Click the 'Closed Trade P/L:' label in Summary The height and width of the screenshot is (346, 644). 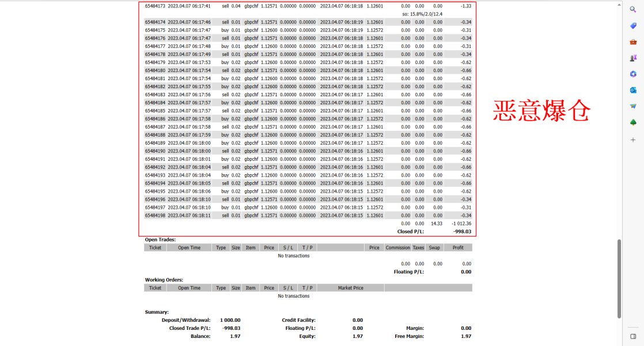point(190,328)
